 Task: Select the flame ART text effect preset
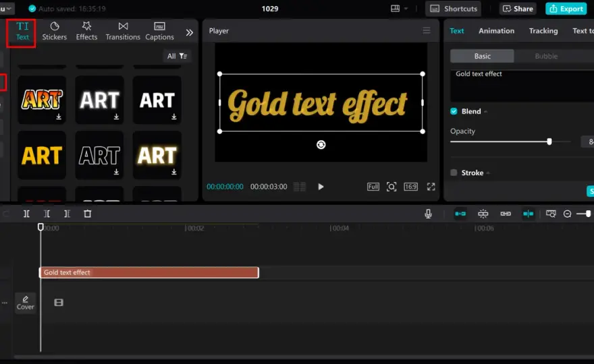pos(42,100)
